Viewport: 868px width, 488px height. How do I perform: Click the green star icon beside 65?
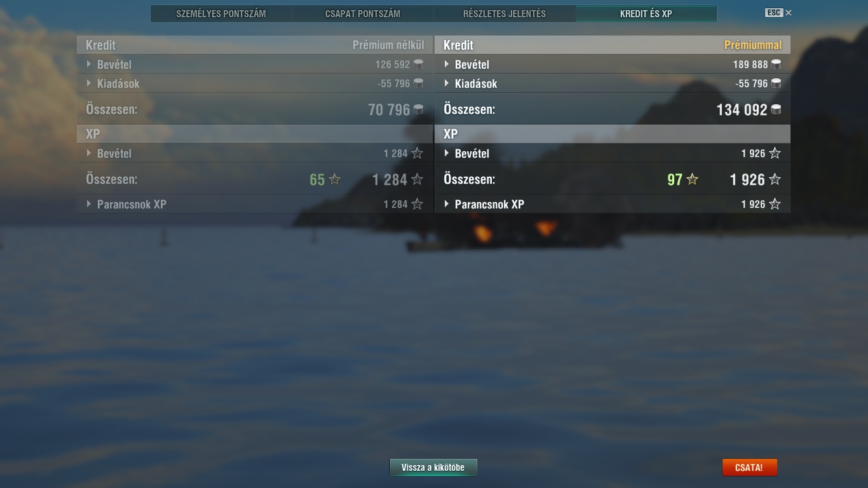[334, 180]
